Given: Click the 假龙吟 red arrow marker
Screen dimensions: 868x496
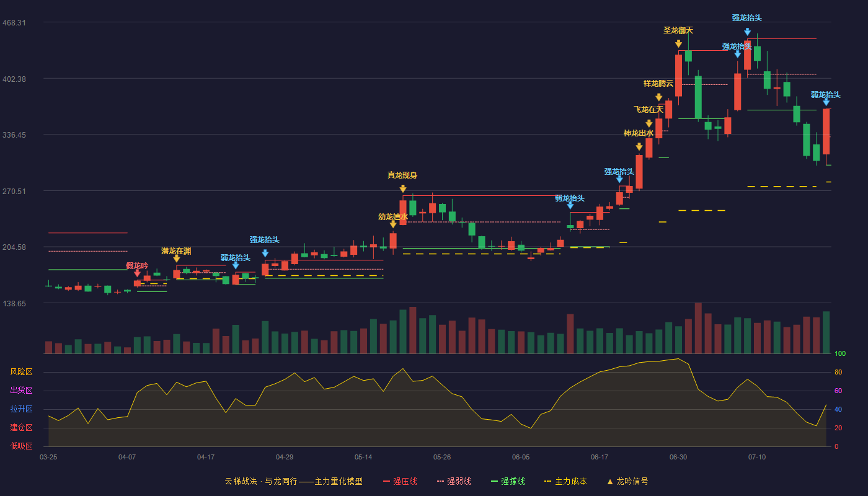Looking at the screenshot, I should click(x=138, y=273).
